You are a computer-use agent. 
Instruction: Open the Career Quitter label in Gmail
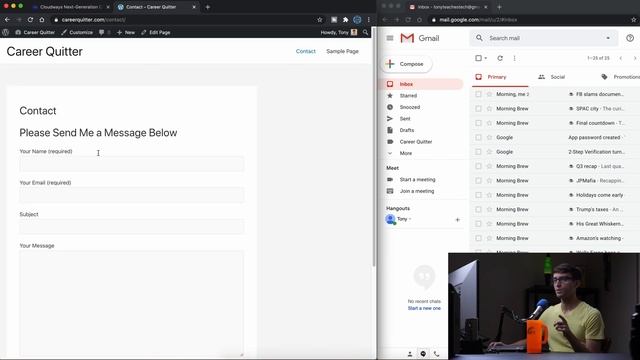[416, 142]
